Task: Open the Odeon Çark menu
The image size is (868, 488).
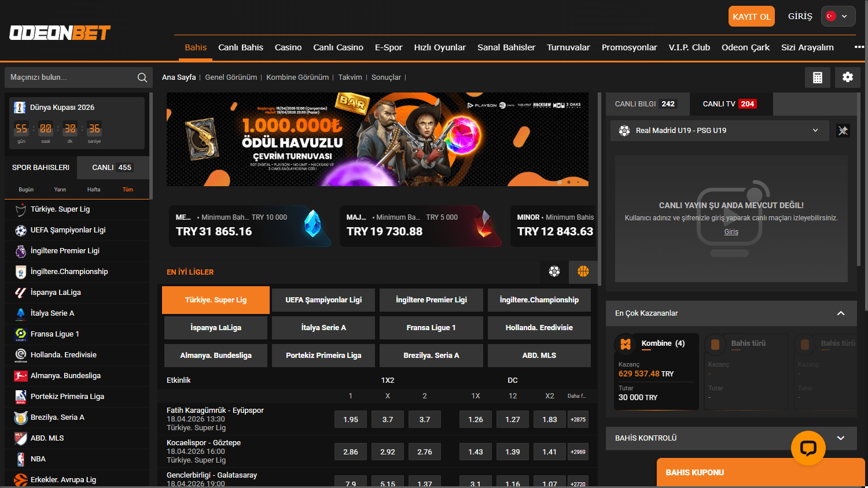Action: click(x=745, y=47)
